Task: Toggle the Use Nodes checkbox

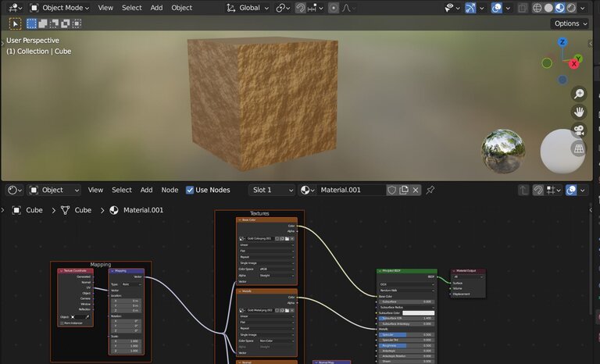Action: coord(190,190)
